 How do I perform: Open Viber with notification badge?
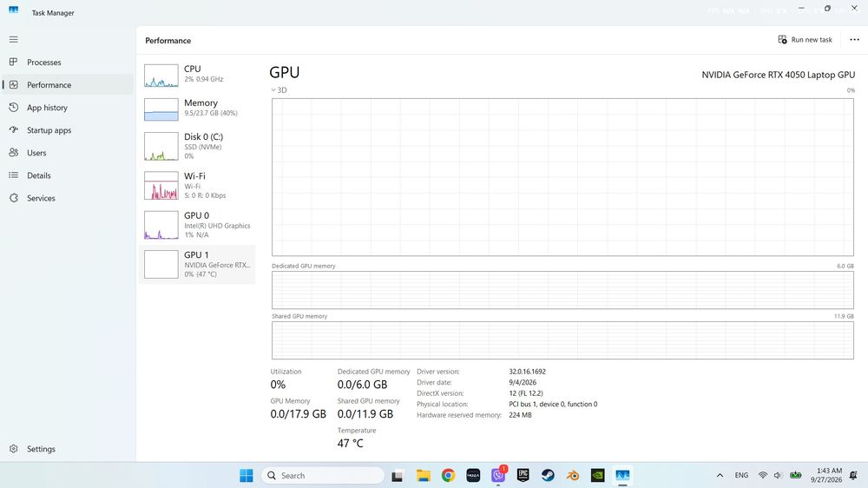coord(498,475)
